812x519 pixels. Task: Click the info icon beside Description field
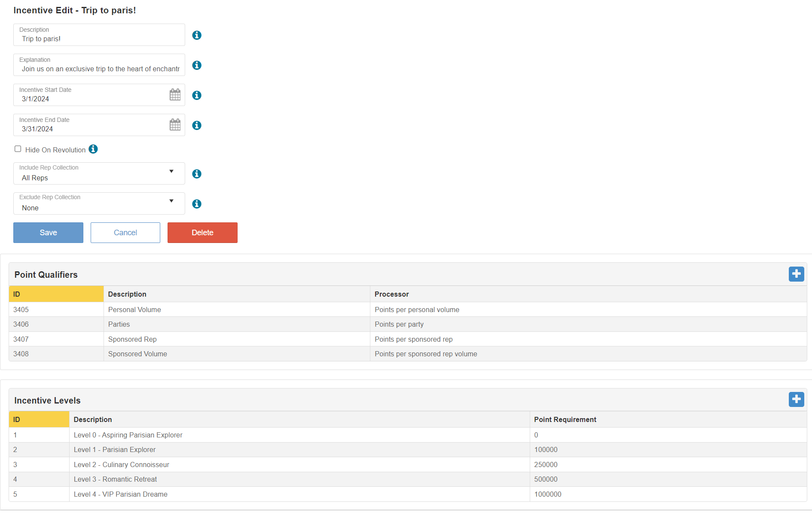point(197,35)
